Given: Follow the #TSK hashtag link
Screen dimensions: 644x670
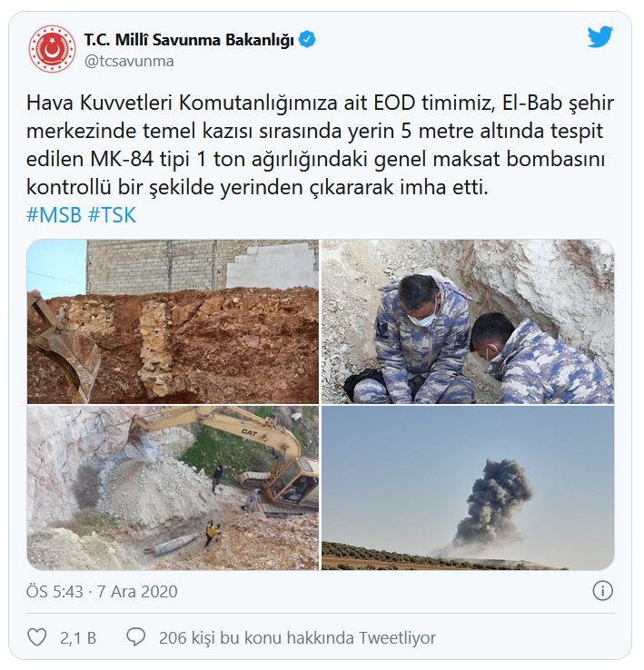Looking at the screenshot, I should (x=112, y=214).
